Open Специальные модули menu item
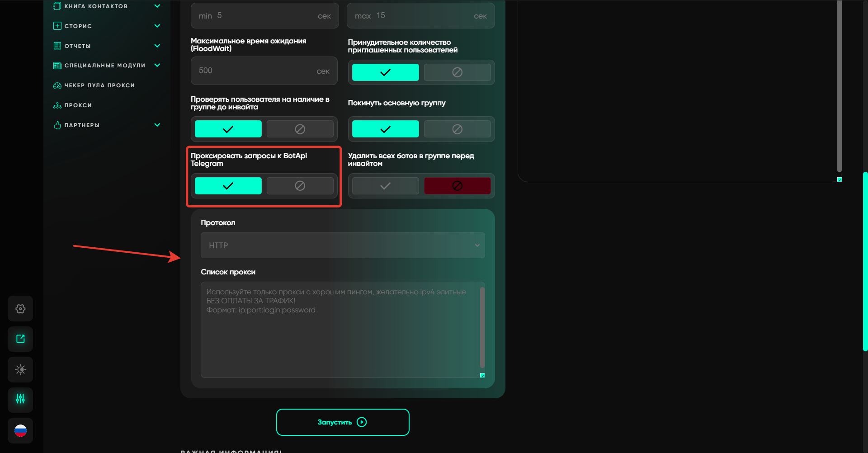Screen dimensions: 868x453 [x=105, y=66]
